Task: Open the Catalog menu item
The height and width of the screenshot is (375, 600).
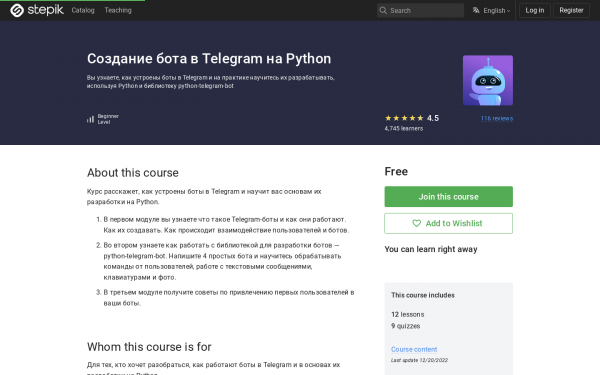Action: (x=83, y=10)
